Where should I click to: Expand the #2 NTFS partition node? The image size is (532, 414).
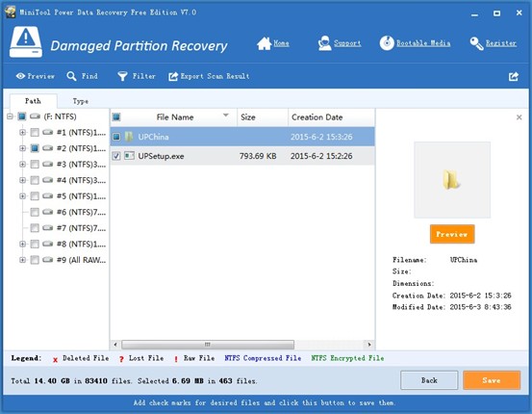[x=22, y=148]
